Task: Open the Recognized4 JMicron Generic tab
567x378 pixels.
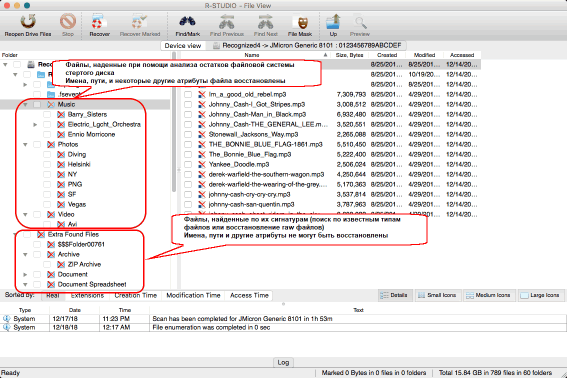Action: coord(307,46)
